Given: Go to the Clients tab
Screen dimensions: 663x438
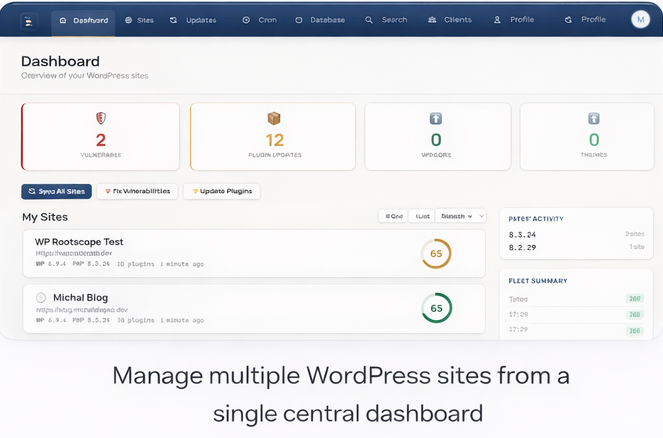Looking at the screenshot, I should coord(450,20).
